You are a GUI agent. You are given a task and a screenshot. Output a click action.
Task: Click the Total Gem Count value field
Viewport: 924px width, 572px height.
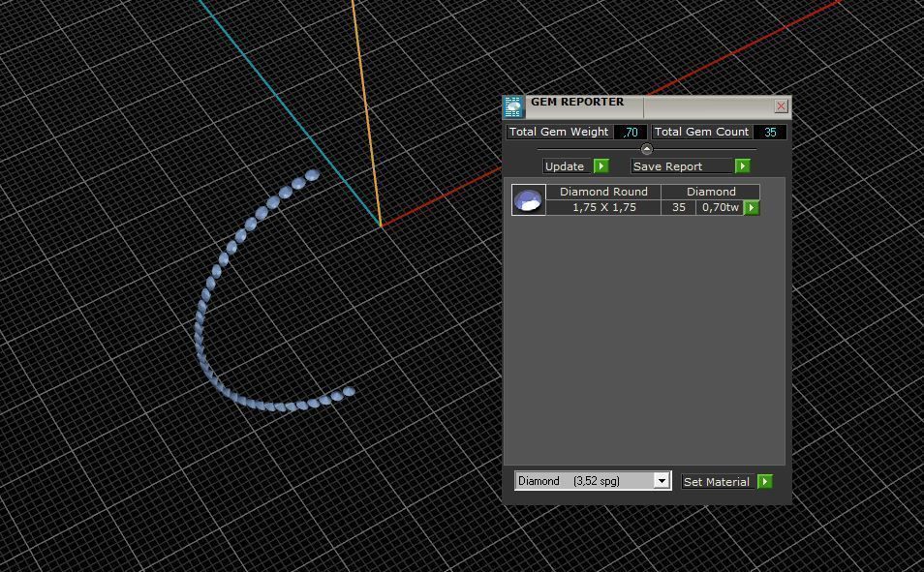pos(770,132)
